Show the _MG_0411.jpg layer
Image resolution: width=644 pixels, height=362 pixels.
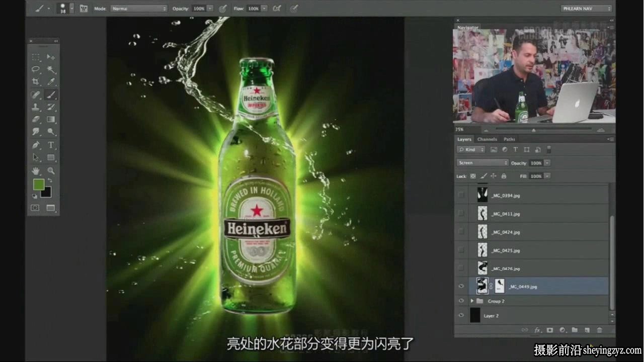[461, 214]
